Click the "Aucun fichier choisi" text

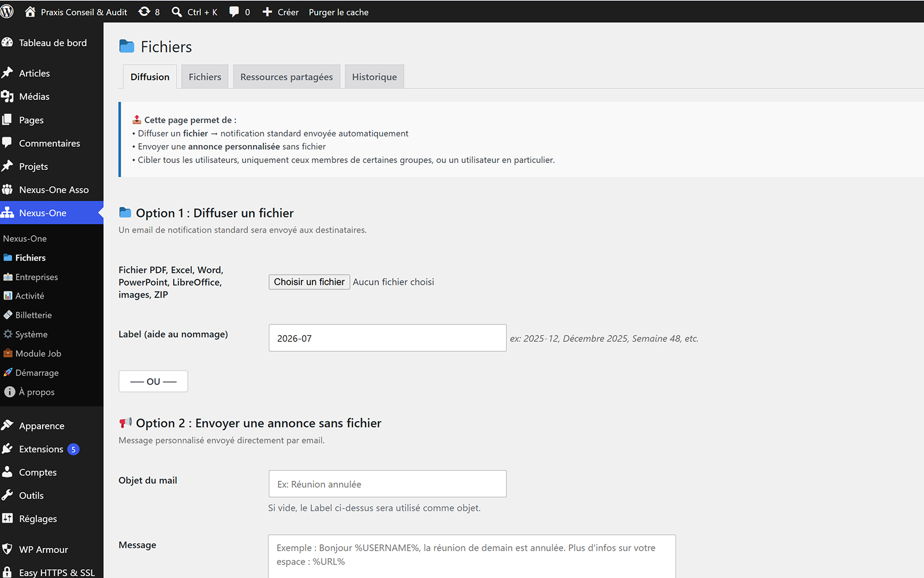pyautogui.click(x=393, y=282)
